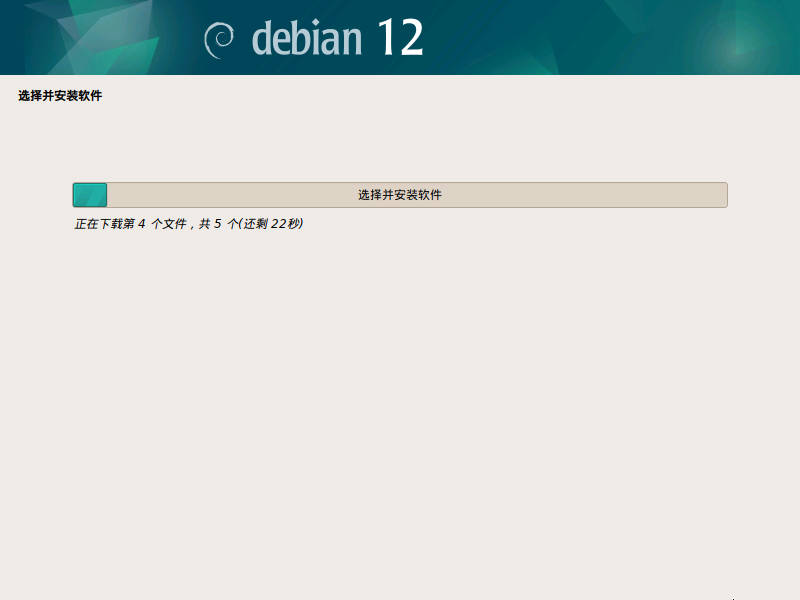Click the download status text 正在下载第 4 个文件

click(188, 223)
